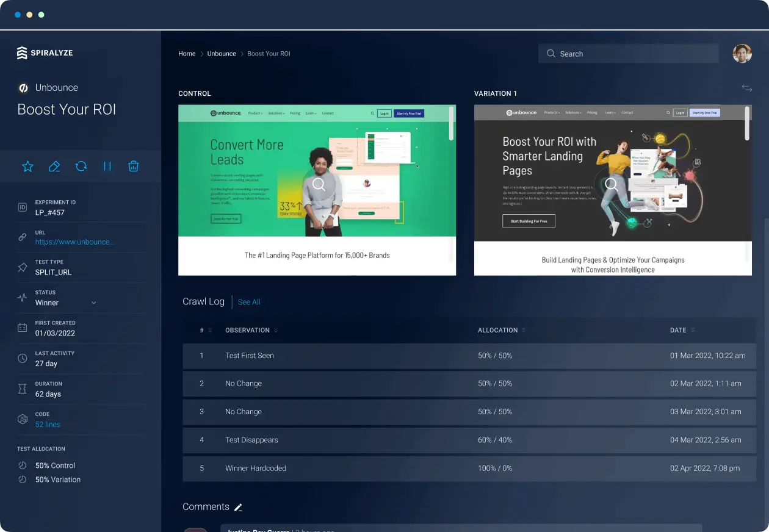Click the URL link chain icon
The width and height of the screenshot is (769, 532).
pos(23,237)
